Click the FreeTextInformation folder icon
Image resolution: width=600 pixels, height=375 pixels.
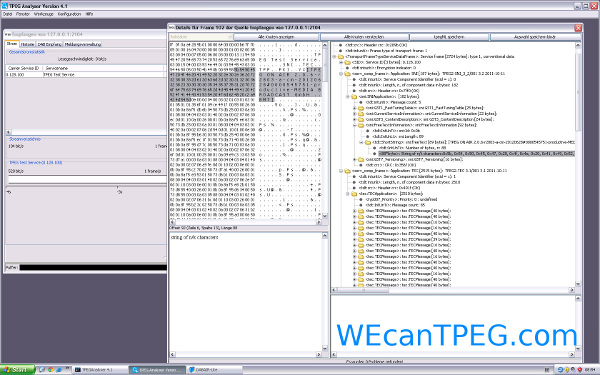pyautogui.click(x=361, y=125)
